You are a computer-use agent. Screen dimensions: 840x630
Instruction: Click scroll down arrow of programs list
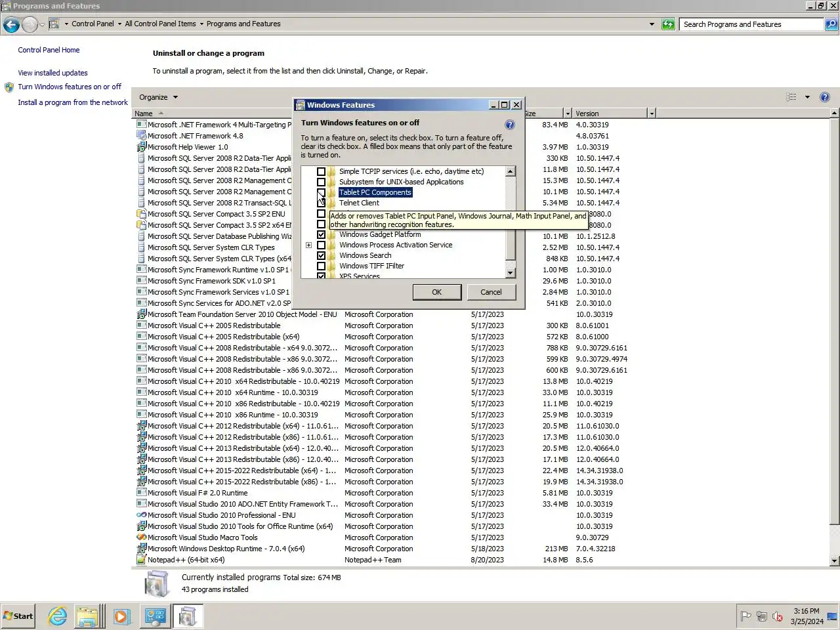[834, 561]
